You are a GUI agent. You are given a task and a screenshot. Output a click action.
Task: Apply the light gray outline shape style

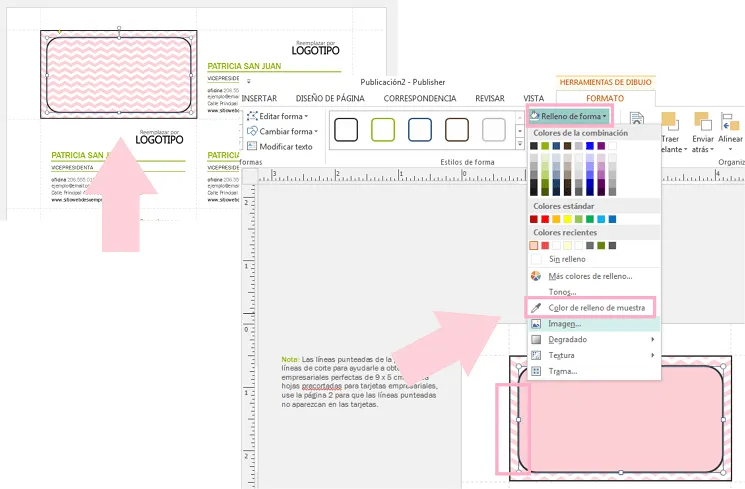coord(494,130)
